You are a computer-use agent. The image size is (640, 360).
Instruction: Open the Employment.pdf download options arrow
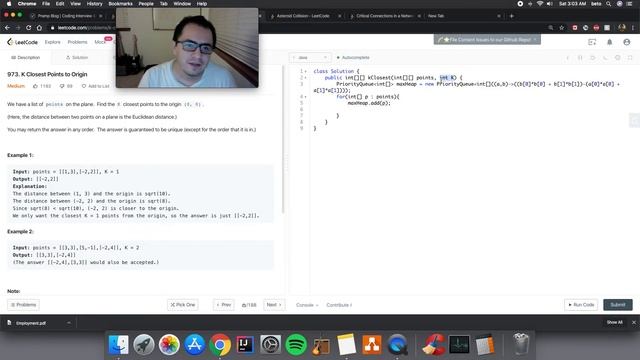[69, 323]
